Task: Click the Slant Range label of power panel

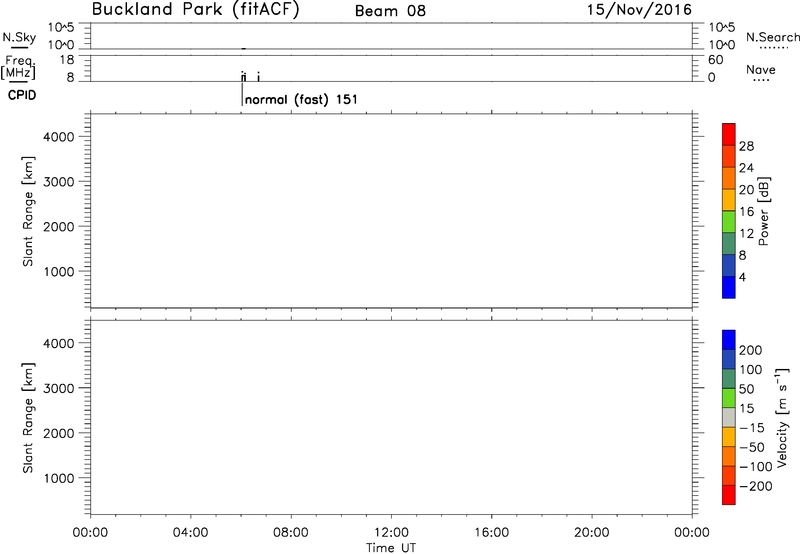Action: [x=28, y=211]
